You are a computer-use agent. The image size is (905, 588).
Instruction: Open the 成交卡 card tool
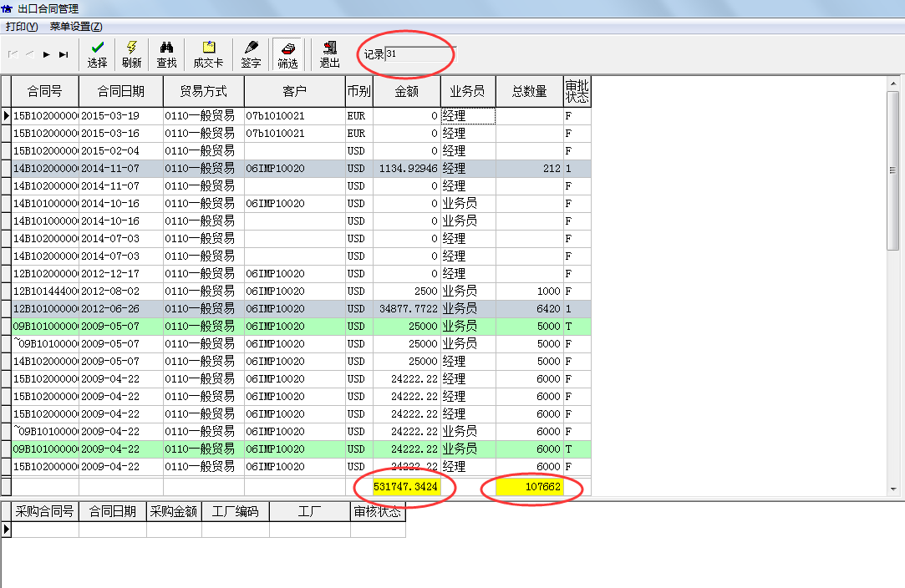(x=208, y=54)
